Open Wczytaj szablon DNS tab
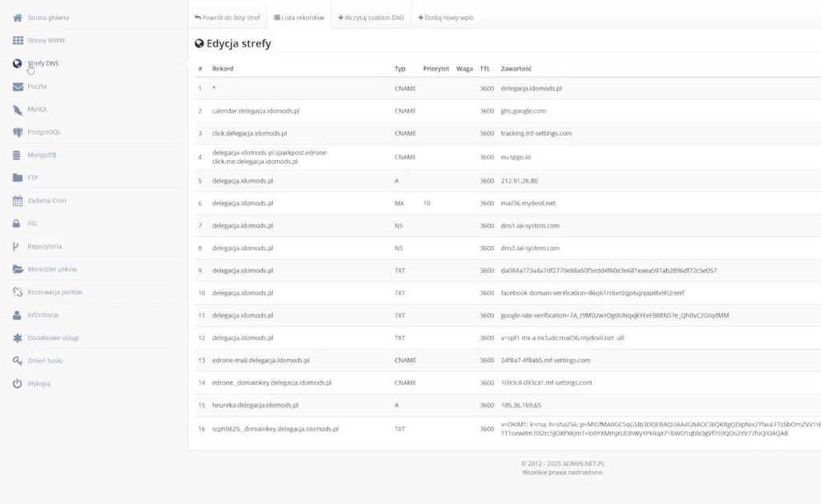The width and height of the screenshot is (821, 504). click(371, 17)
